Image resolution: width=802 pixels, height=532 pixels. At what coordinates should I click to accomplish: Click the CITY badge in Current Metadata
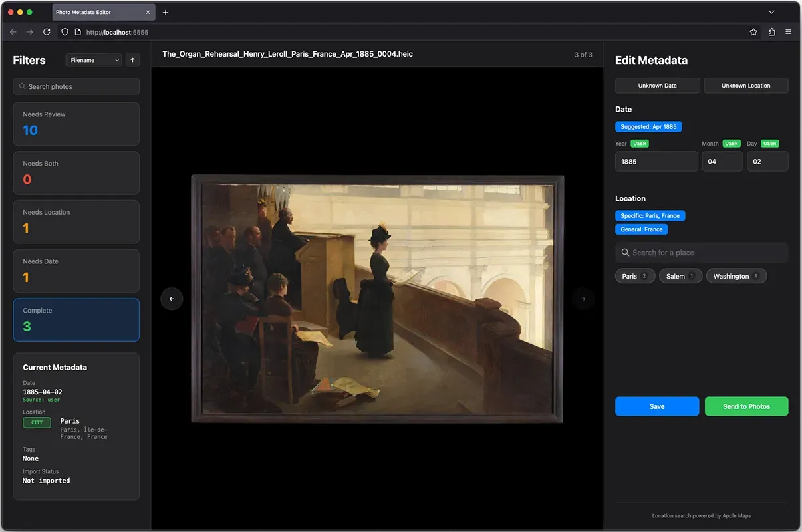tap(37, 422)
